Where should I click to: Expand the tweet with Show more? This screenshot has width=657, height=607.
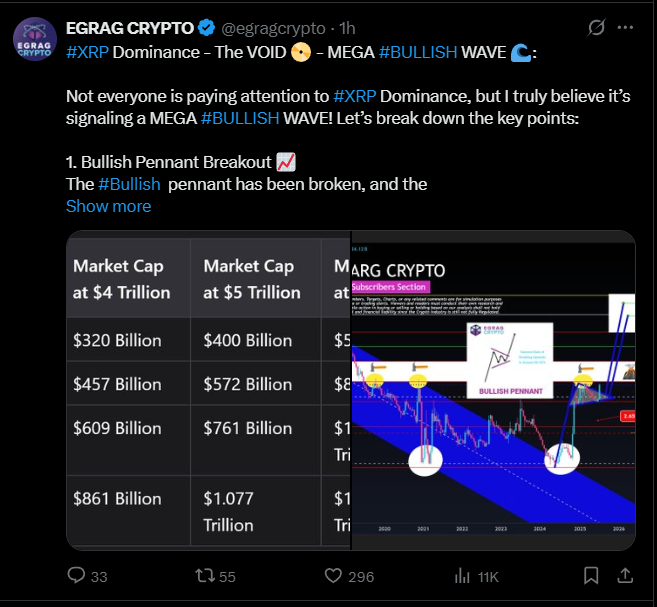(109, 206)
